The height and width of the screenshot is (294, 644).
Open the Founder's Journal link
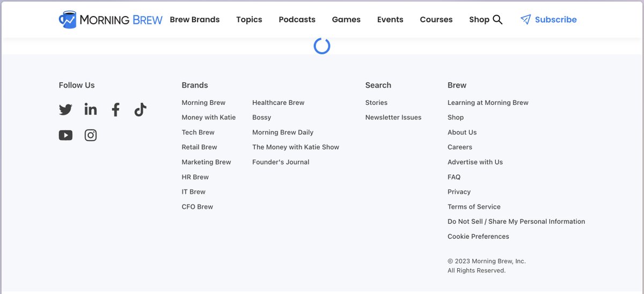(x=281, y=162)
